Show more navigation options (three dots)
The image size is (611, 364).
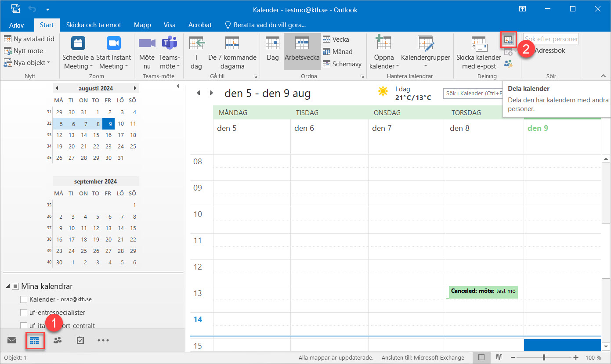(x=103, y=340)
